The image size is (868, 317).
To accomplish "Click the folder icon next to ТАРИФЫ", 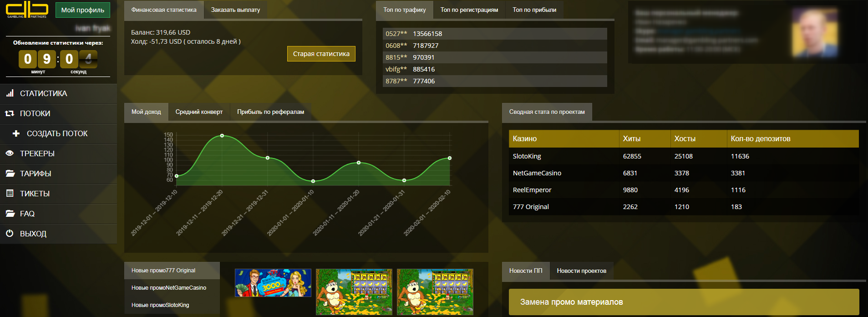I will (x=10, y=174).
